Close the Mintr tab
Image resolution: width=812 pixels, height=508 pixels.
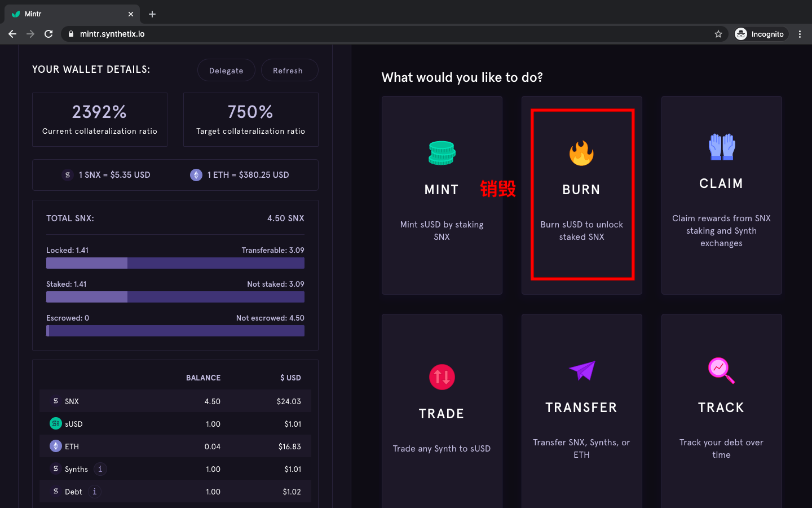click(x=131, y=14)
